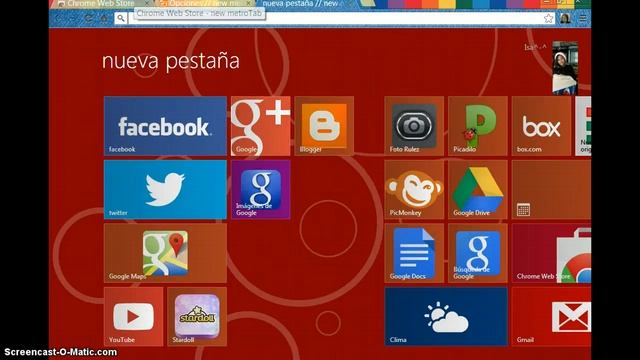Open the Gmail tile
The width and height of the screenshot is (640, 360).
(x=551, y=317)
